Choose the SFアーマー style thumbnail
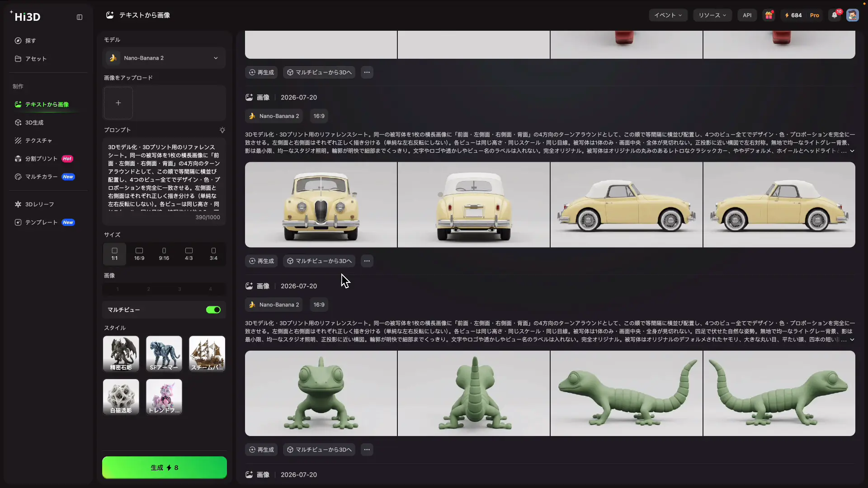The height and width of the screenshot is (488, 868). [164, 354]
